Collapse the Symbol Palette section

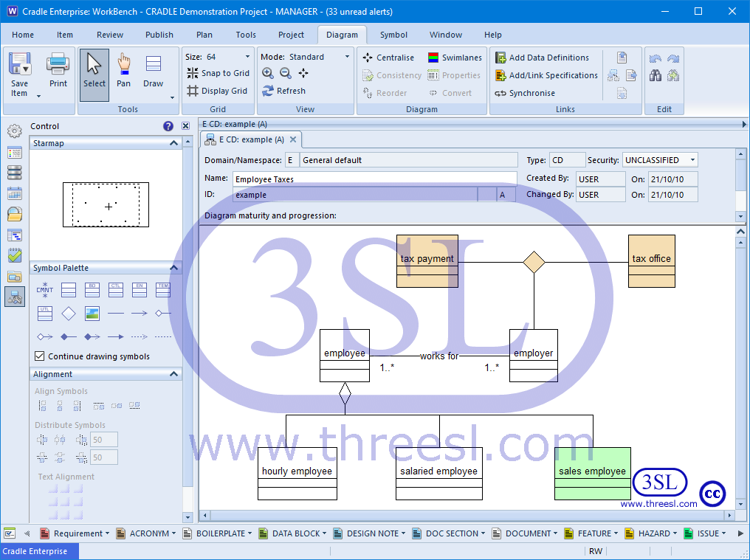pos(173,268)
